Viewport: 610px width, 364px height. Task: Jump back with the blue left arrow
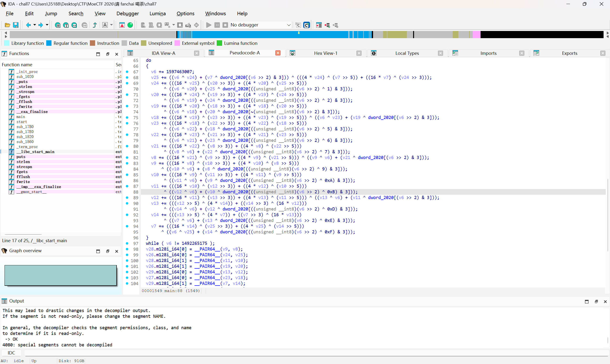pyautogui.click(x=28, y=25)
